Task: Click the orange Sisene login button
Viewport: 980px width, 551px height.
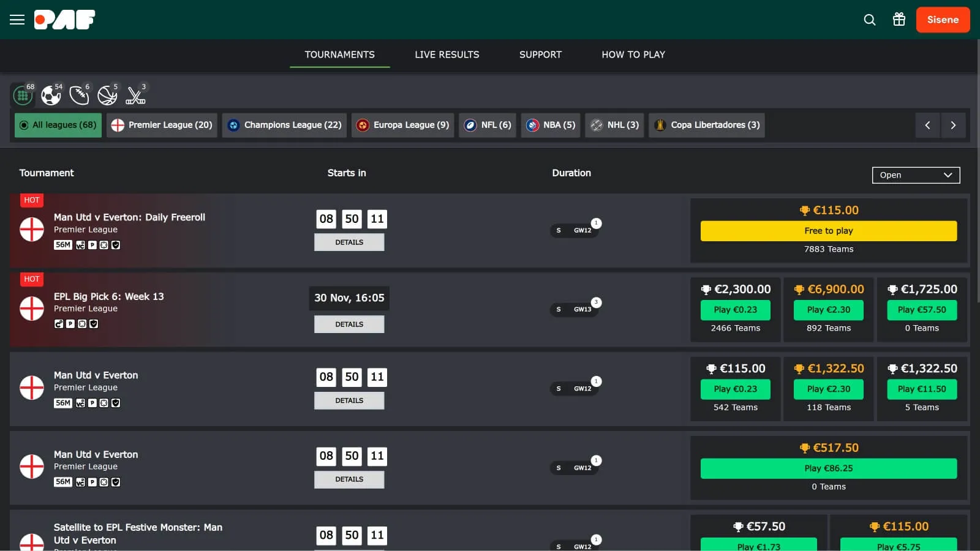Action: point(943,20)
